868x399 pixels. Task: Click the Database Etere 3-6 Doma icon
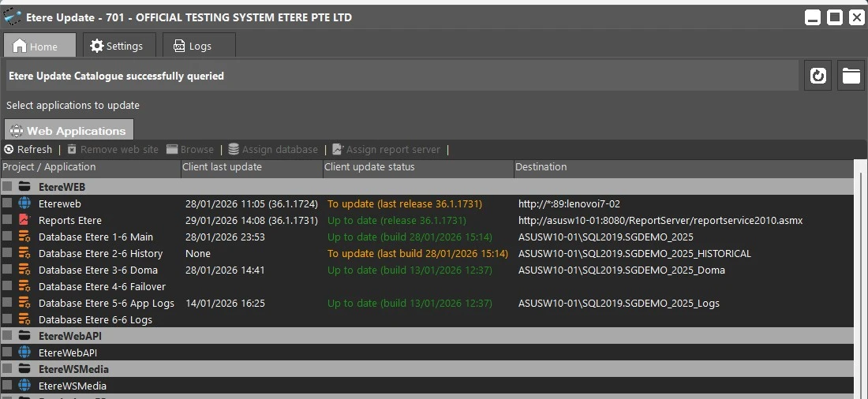click(24, 270)
